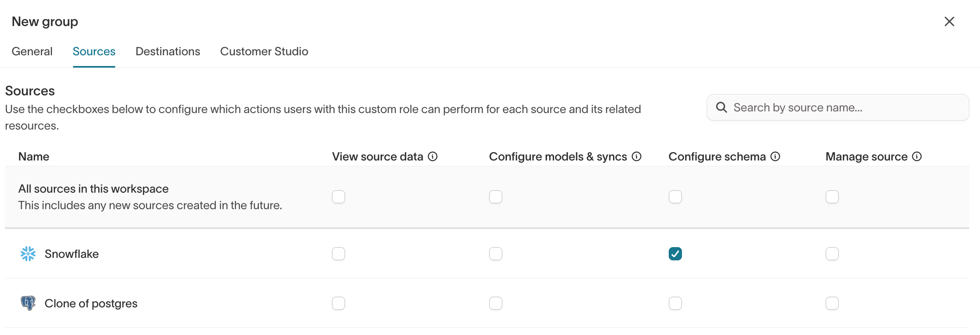Viewport: 980px width, 335px height.
Task: Click the info icon beside Configure models & syncs
Action: click(x=636, y=156)
